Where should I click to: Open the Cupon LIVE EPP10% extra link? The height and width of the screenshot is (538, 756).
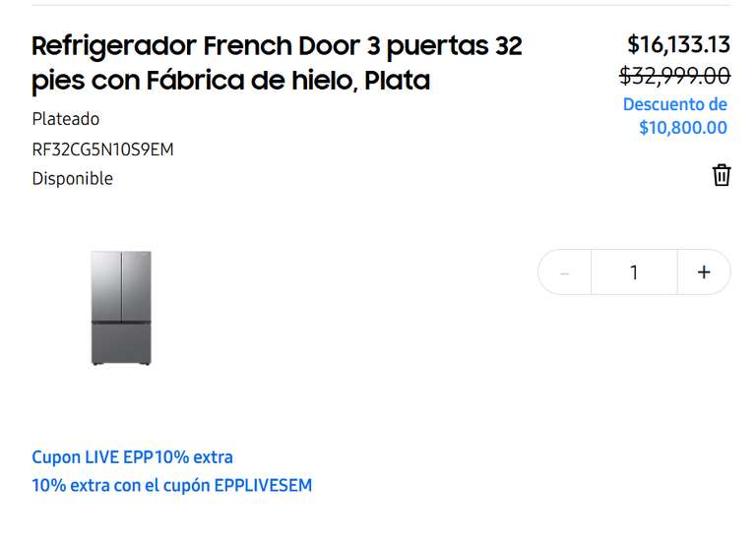(x=132, y=457)
